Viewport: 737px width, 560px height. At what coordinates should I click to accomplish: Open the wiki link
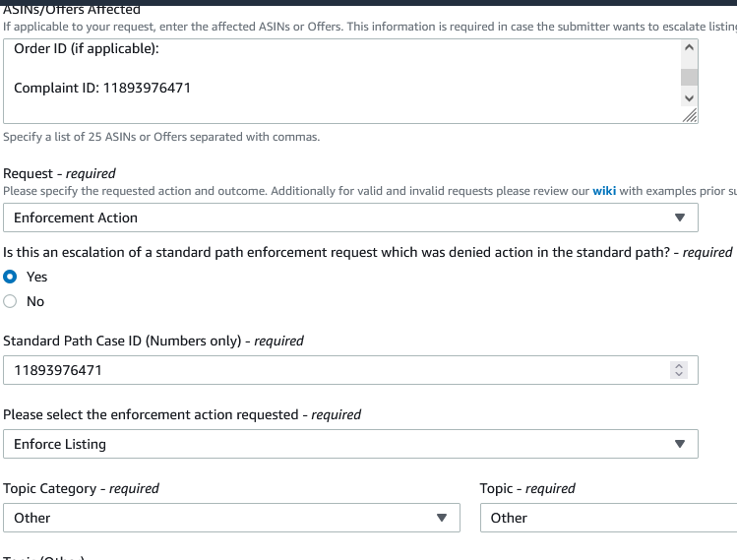pyautogui.click(x=604, y=191)
